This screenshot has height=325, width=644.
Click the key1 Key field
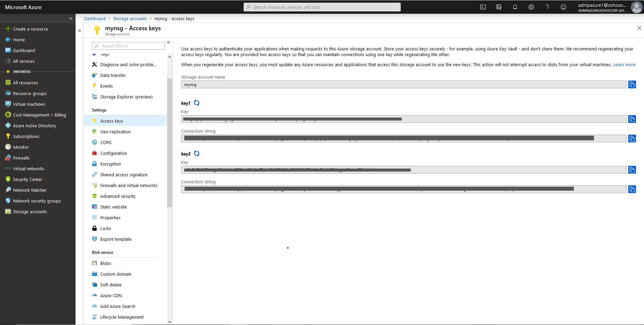click(x=404, y=119)
